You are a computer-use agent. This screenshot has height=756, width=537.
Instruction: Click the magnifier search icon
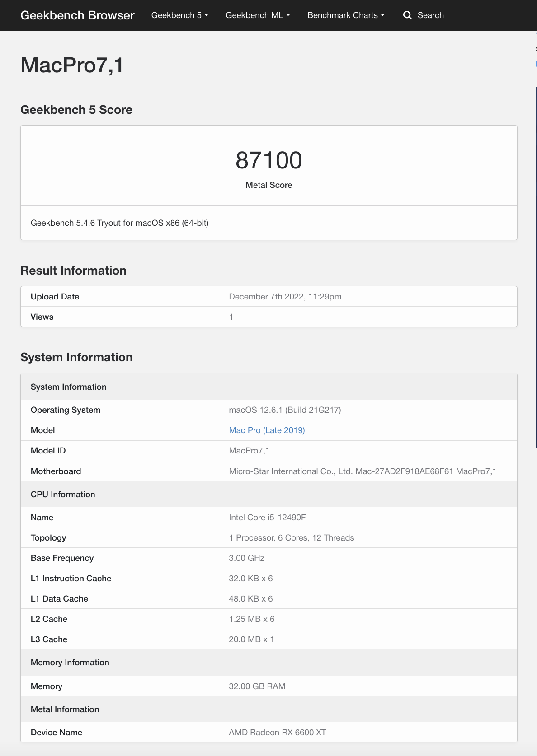(407, 15)
